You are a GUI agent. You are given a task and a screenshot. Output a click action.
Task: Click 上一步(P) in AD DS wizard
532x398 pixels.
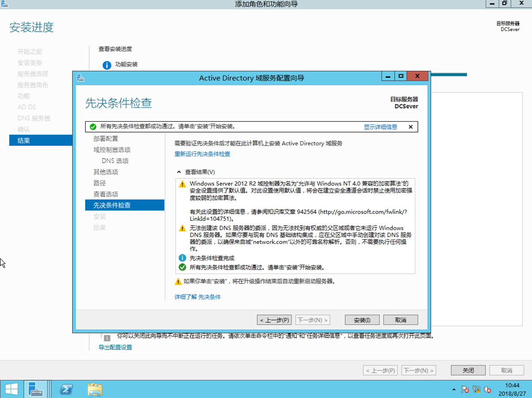274,320
